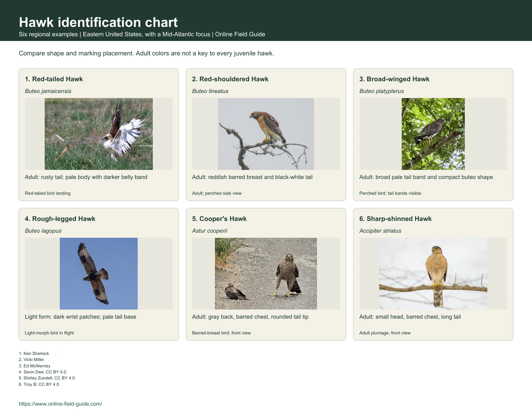
Task: Select the '2. Red-shouldered Hawk' heading
Action: click(x=230, y=79)
